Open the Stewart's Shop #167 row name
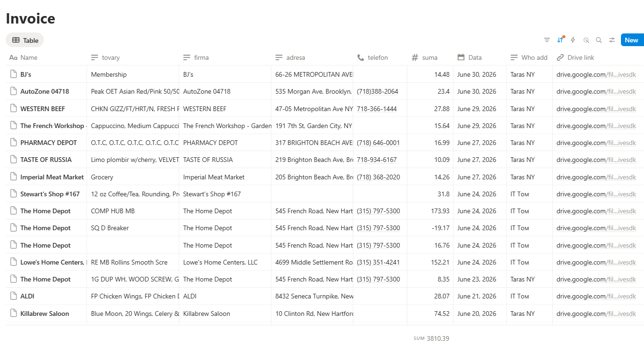644x346 pixels. coord(50,194)
